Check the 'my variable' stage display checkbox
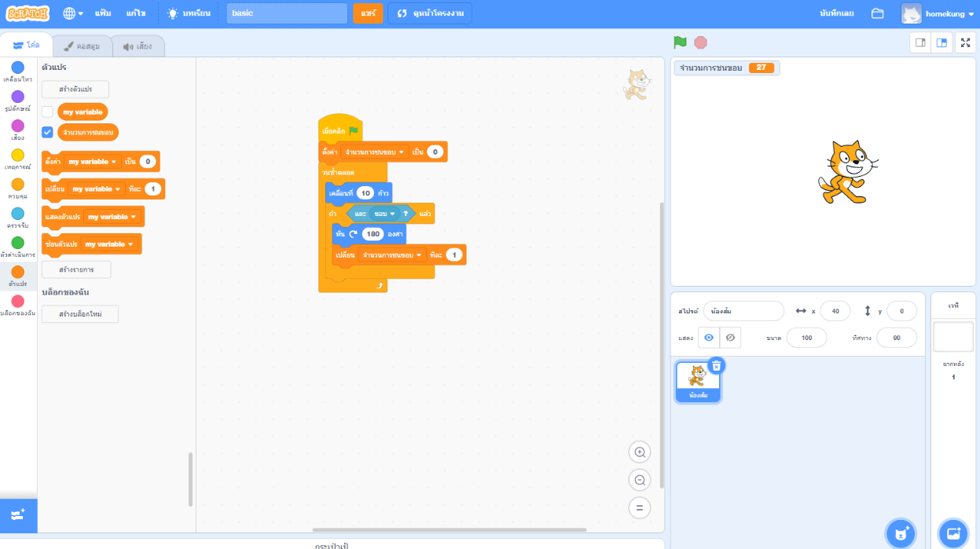Screen dimensions: 980x549 coord(46,112)
